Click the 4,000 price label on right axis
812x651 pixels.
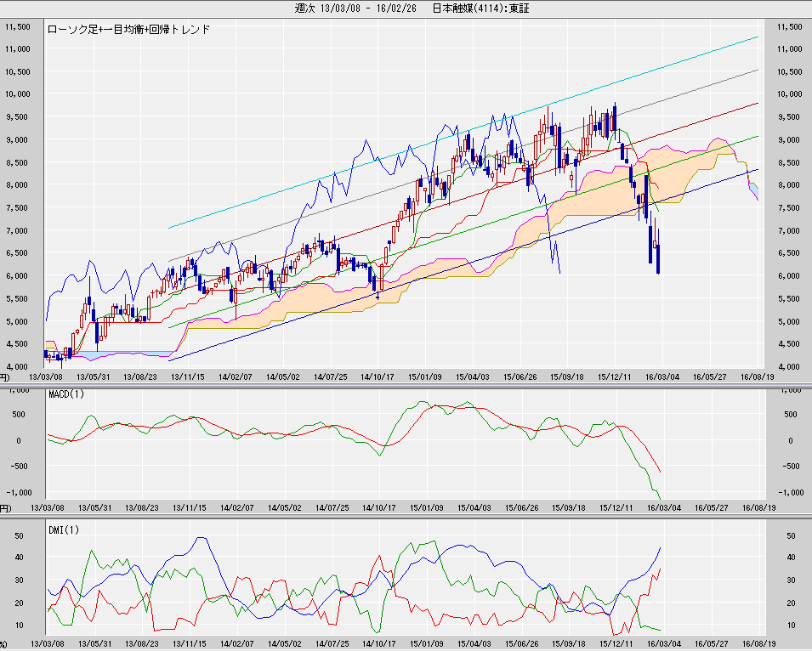click(x=788, y=366)
